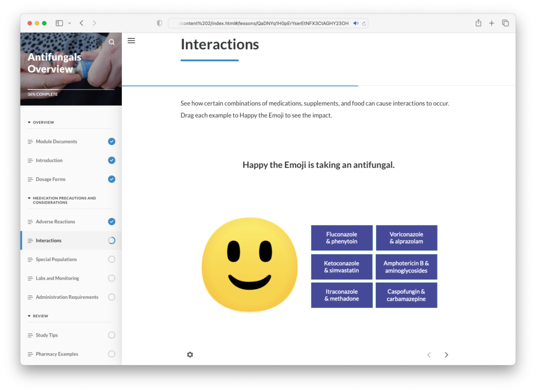Go to the next slide arrow
The image size is (536, 392).
pos(446,355)
